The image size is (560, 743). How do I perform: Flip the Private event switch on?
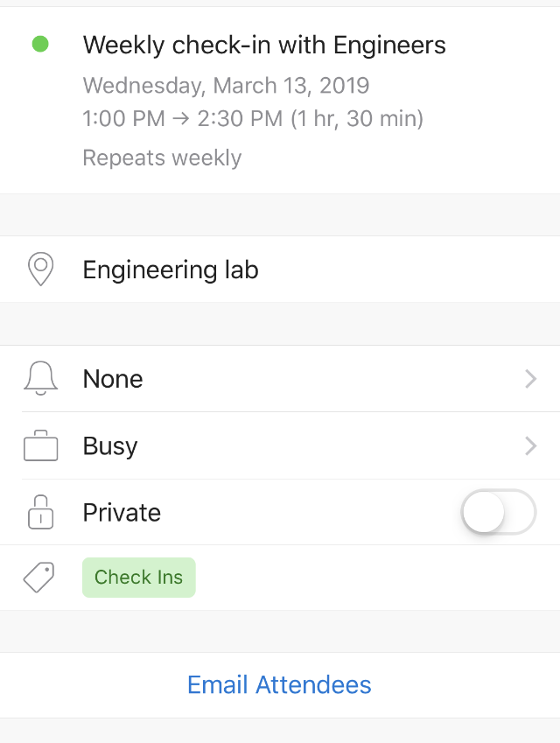498,513
